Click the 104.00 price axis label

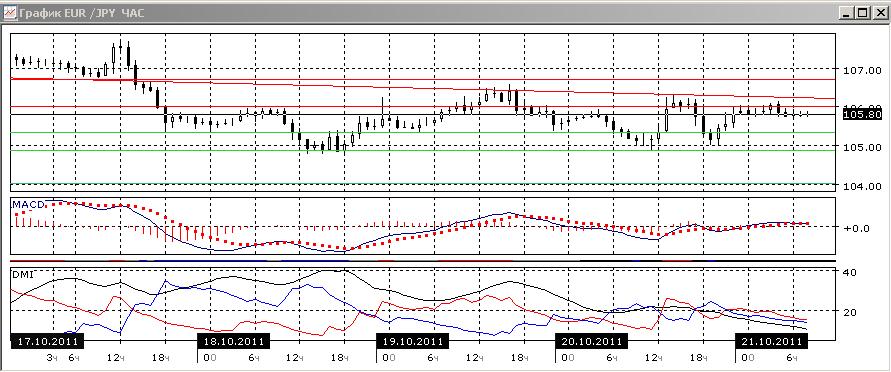863,186
